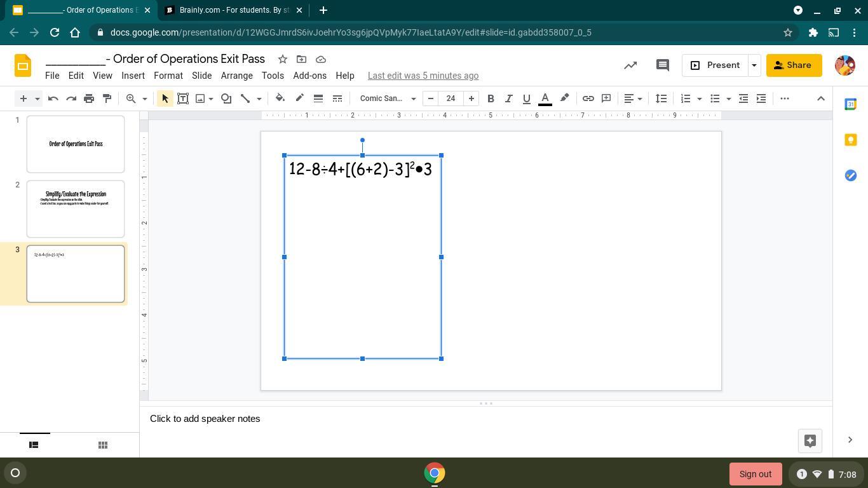868x488 pixels.
Task: Open the Insert menu
Action: coord(133,76)
